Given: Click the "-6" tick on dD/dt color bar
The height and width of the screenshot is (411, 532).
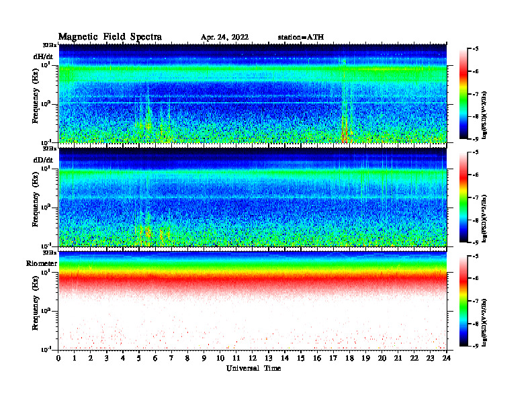Looking at the screenshot, I should click(x=476, y=175).
